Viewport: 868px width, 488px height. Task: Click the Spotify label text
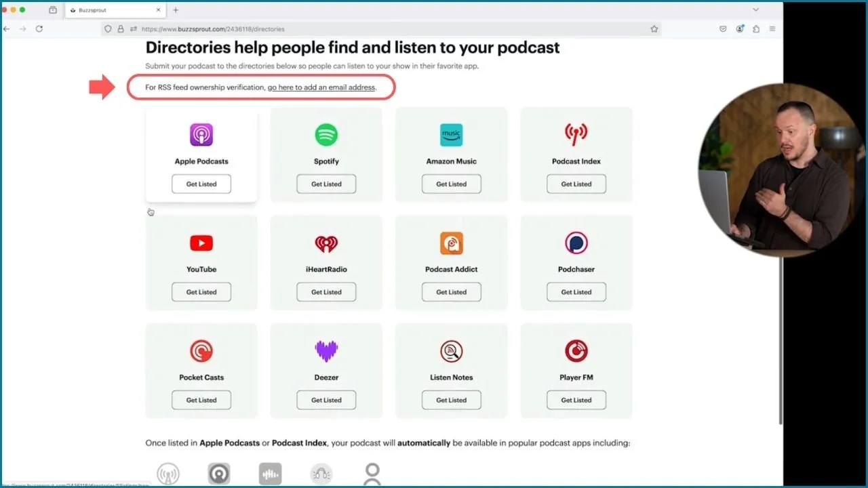tap(326, 161)
